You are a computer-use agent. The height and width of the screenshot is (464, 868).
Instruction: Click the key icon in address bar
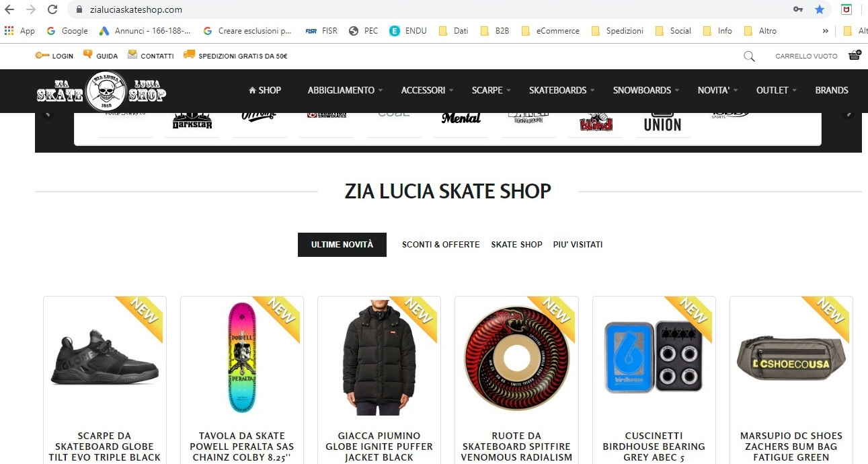point(798,9)
